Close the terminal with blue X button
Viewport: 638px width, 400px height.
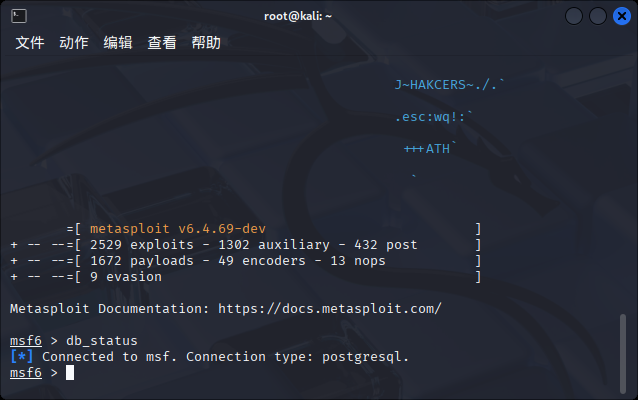(622, 16)
